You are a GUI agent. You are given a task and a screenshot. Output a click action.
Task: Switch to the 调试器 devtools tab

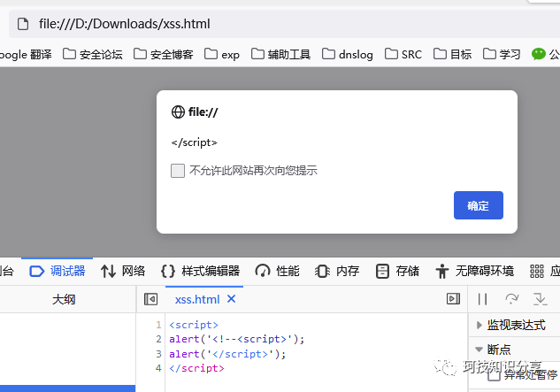point(58,271)
